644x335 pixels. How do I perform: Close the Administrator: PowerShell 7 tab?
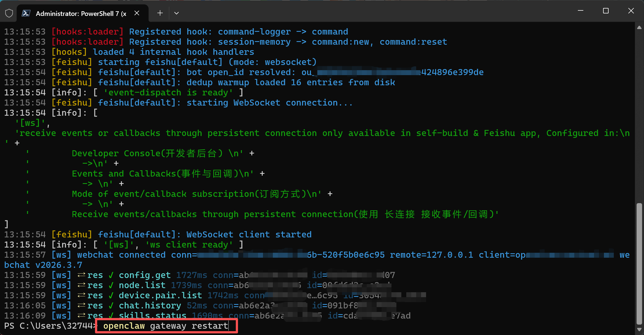(137, 13)
